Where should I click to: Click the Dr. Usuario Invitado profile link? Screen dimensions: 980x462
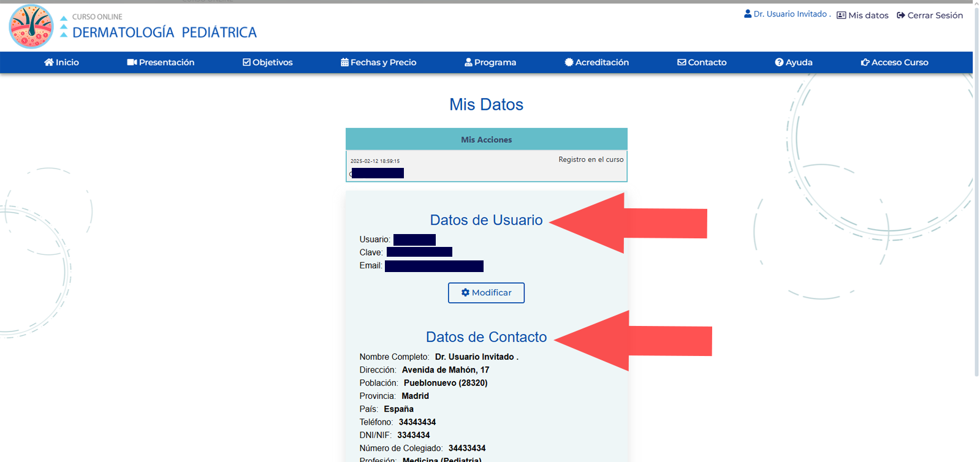pyautogui.click(x=789, y=14)
